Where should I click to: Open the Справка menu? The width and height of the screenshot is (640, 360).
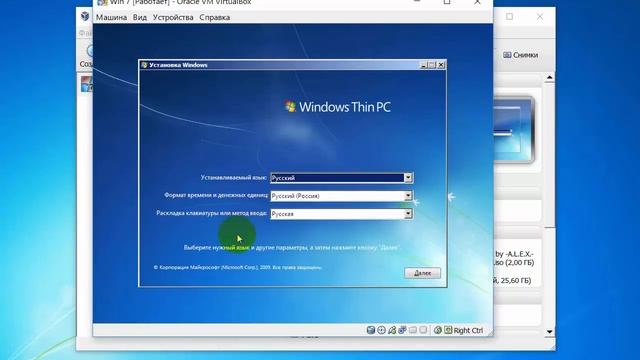click(x=215, y=17)
